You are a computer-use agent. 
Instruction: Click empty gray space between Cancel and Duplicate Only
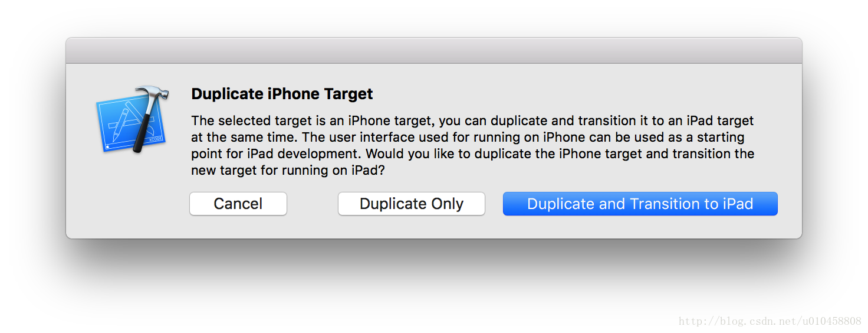point(313,204)
